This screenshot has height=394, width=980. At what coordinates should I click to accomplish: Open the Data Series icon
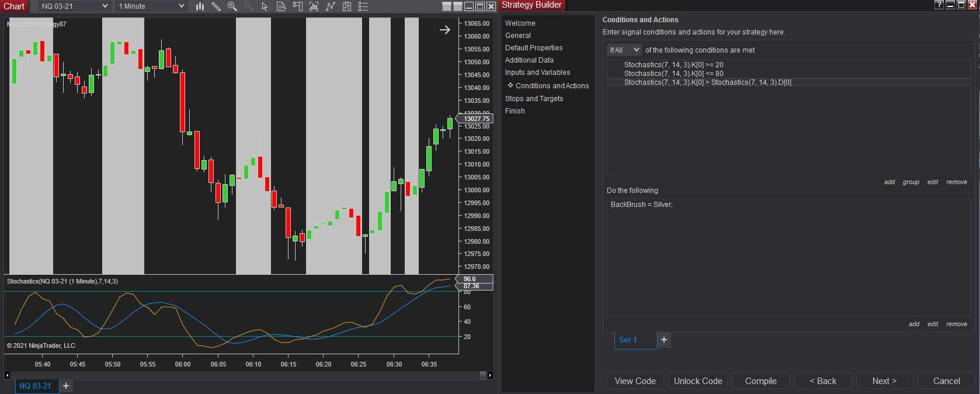point(314,6)
